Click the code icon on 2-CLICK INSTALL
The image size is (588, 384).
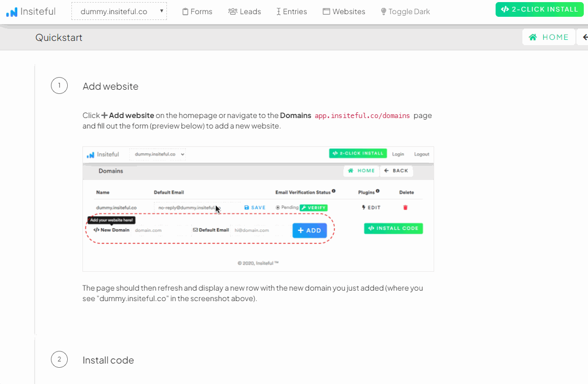click(505, 9)
